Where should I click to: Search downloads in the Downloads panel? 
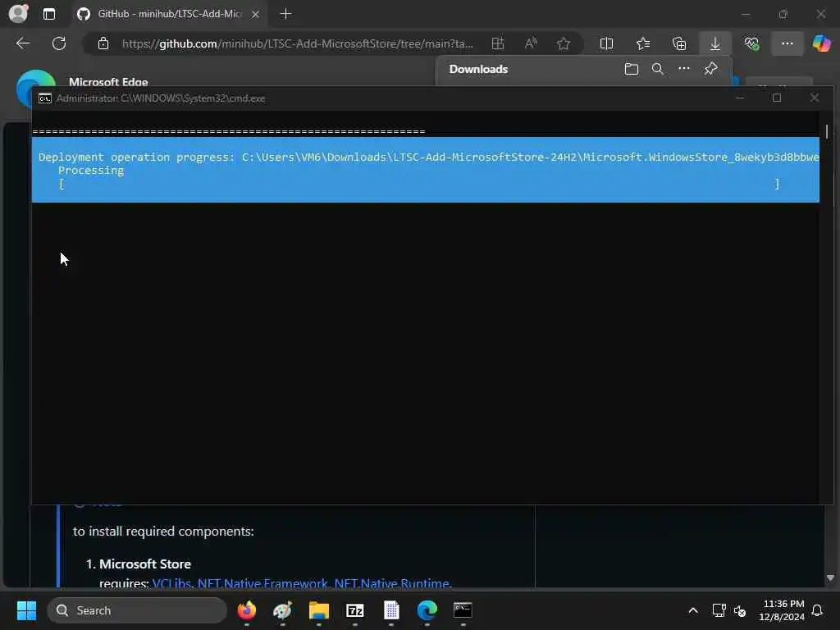[x=658, y=69]
